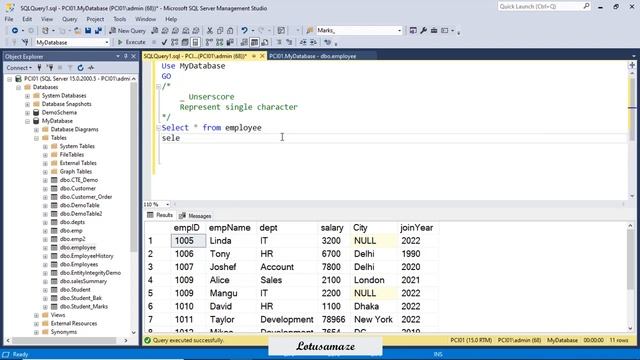Image resolution: width=640 pixels, height=360 pixels.
Task: Collapse the Tables folder node
Action: tap(36, 138)
